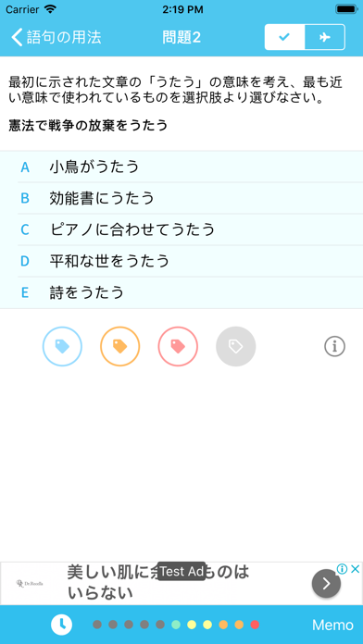363x644 pixels.
Task: Go back to 語句の用法
Action: point(56,37)
